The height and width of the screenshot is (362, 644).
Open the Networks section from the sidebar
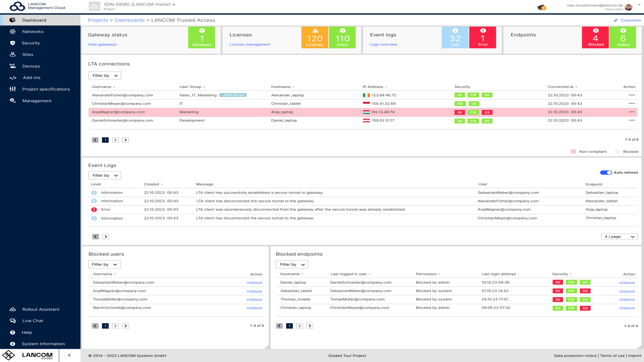tap(33, 31)
